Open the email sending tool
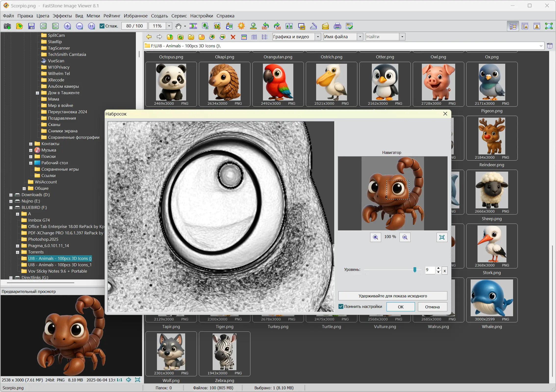This screenshot has width=556, height=392. click(325, 26)
